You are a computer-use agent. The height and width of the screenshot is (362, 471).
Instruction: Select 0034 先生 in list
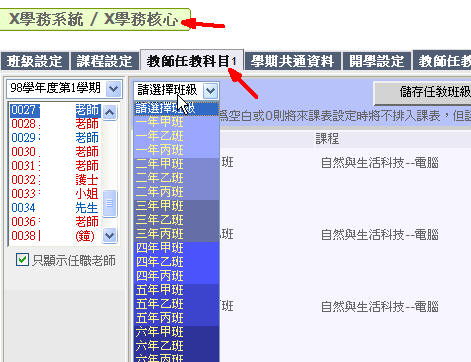click(55, 208)
